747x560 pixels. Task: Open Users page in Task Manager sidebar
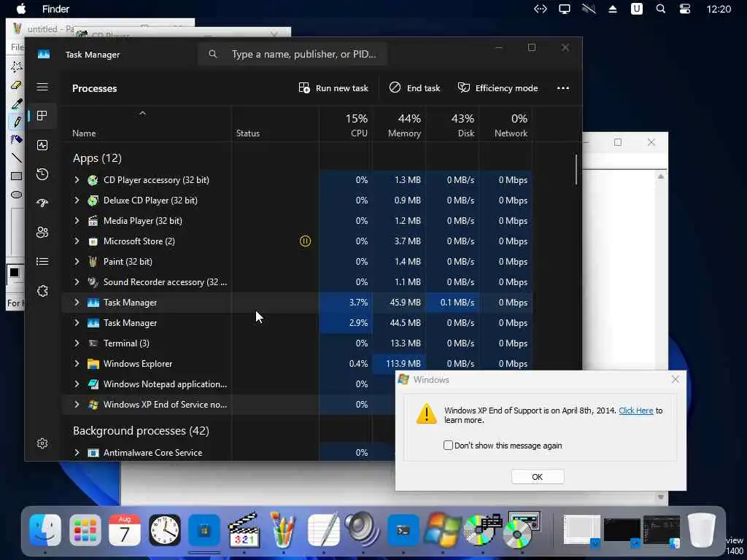click(x=42, y=232)
